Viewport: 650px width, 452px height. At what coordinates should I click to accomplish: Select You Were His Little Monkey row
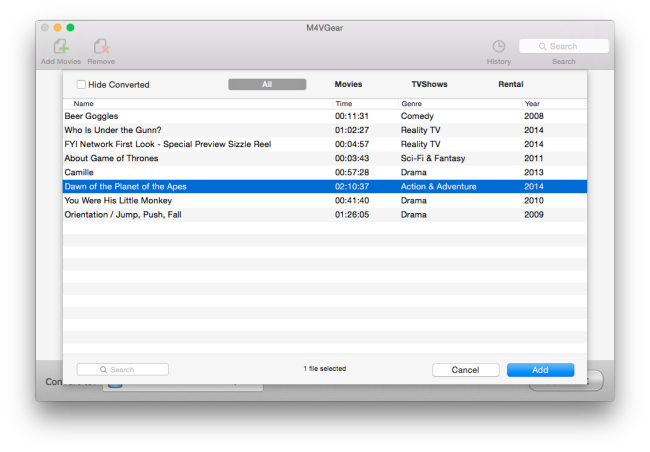(x=325, y=201)
